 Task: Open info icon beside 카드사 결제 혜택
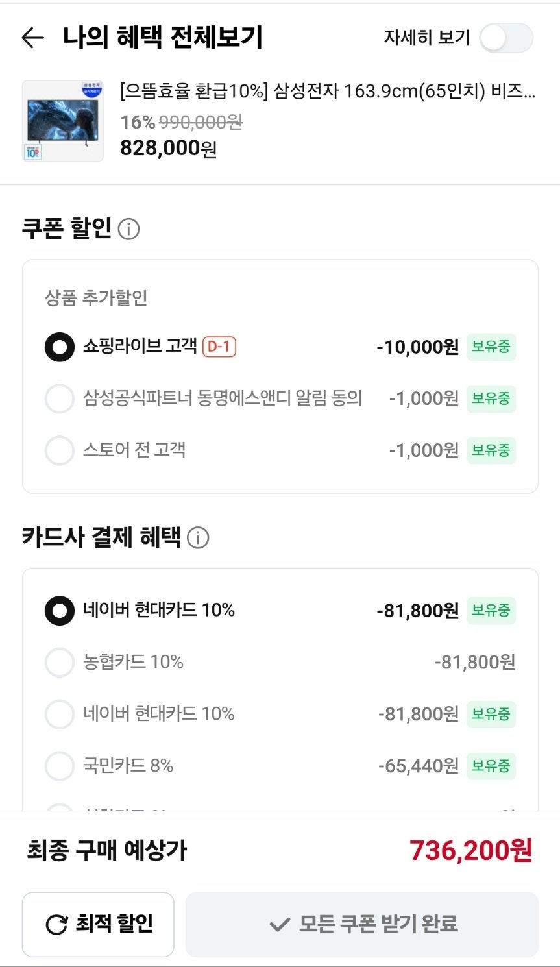click(198, 537)
